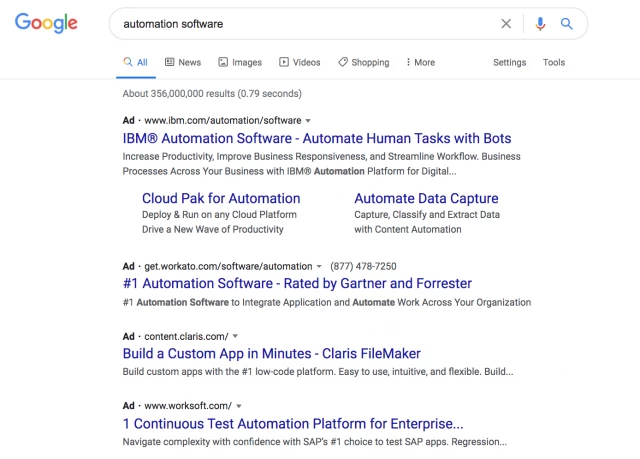Image resolution: width=640 pixels, height=459 pixels.
Task: Click the All tab magnifier icon
Action: [128, 62]
